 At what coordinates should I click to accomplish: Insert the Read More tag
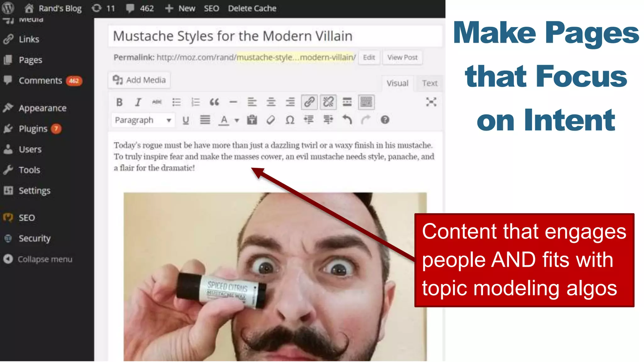[347, 102]
